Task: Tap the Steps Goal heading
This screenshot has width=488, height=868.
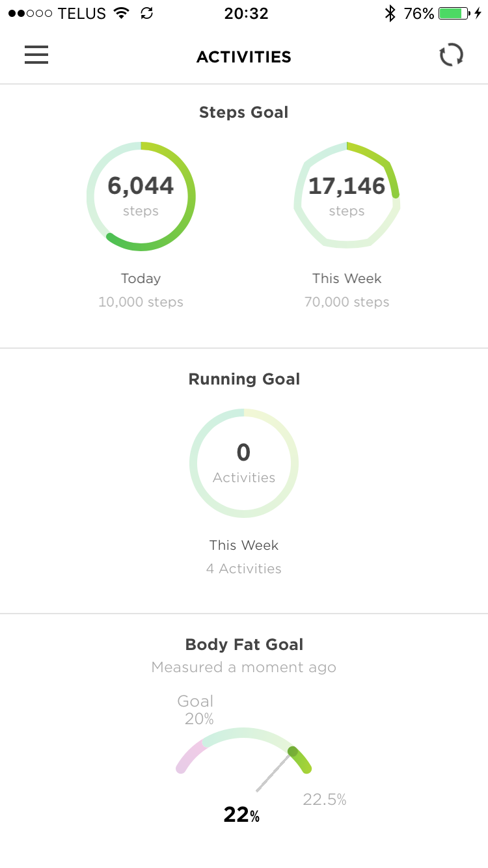Action: (244, 113)
